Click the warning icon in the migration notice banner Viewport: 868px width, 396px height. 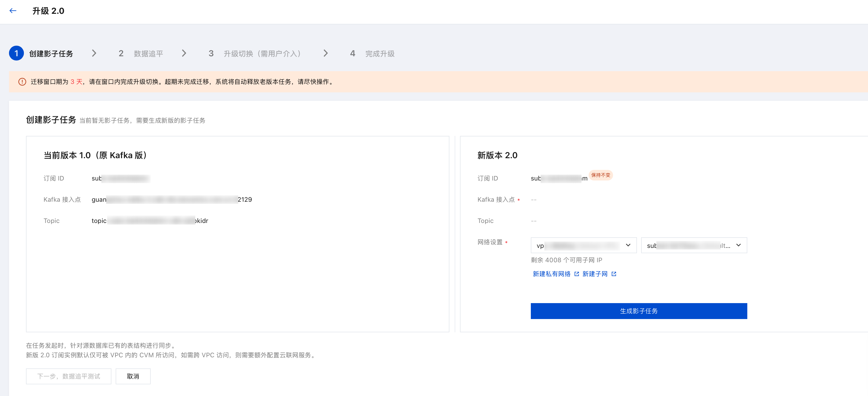(x=22, y=82)
